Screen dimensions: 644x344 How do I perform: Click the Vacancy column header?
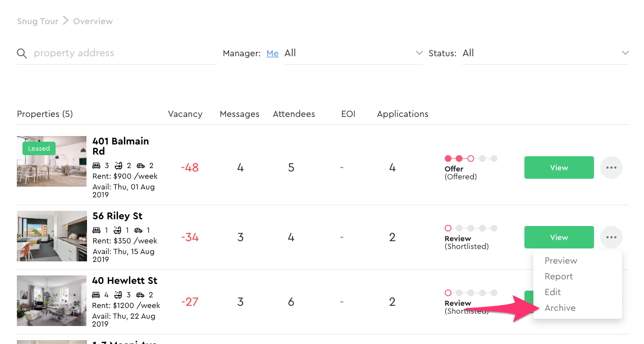click(x=185, y=114)
